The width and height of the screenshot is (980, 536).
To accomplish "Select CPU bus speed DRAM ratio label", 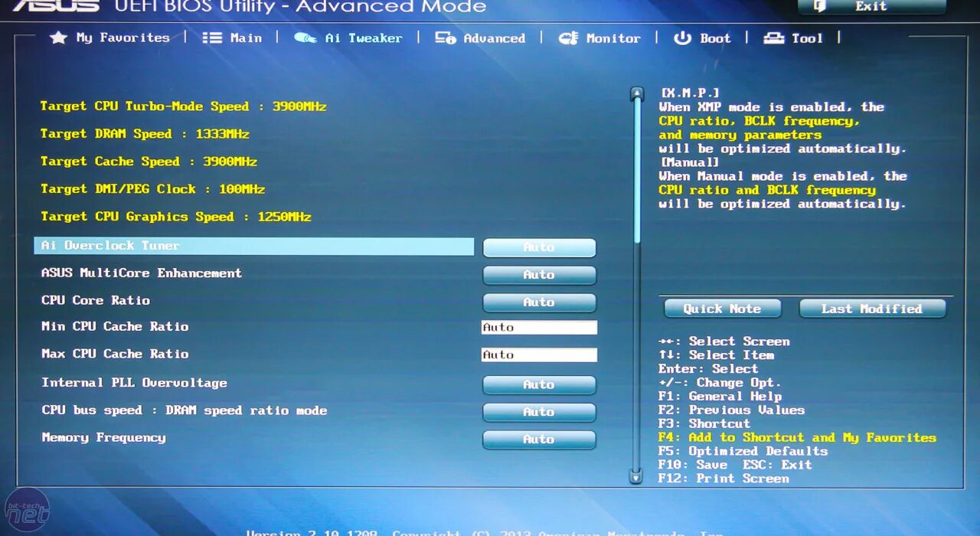I will click(184, 411).
